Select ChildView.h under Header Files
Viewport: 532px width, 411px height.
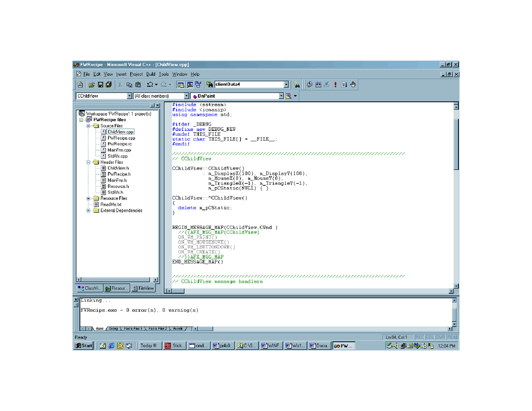click(x=118, y=168)
